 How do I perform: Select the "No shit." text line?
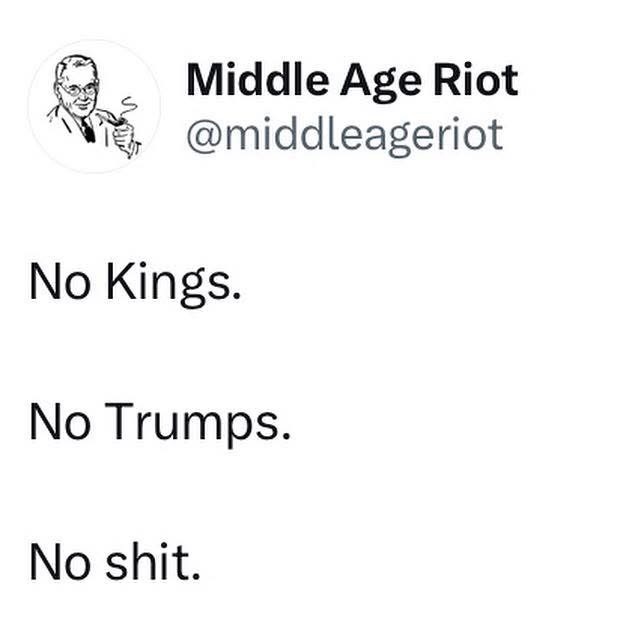tap(115, 563)
